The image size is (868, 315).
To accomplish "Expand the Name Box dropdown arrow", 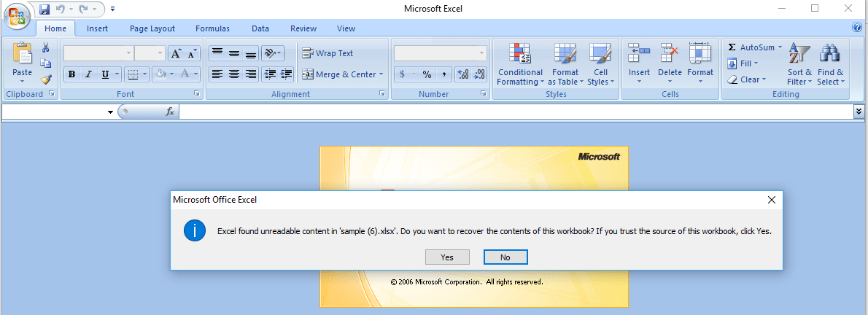I will [x=110, y=112].
